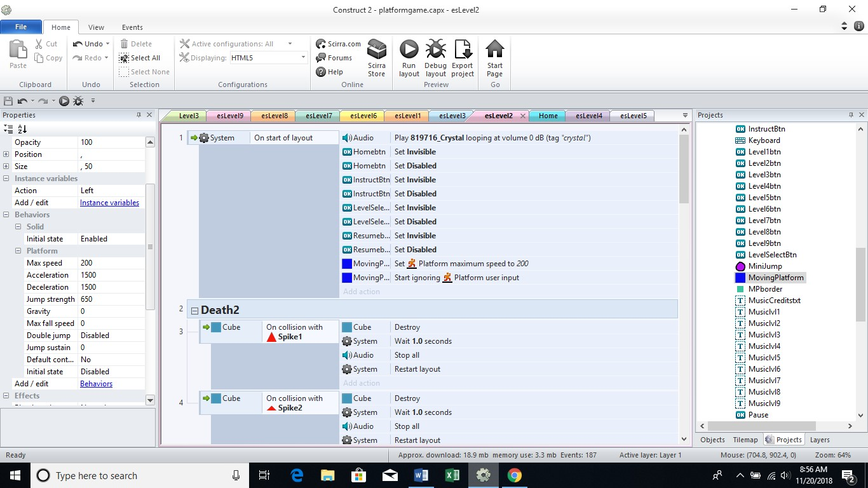868x488 pixels.
Task: Edit the Max speed value 200
Action: click(111, 263)
